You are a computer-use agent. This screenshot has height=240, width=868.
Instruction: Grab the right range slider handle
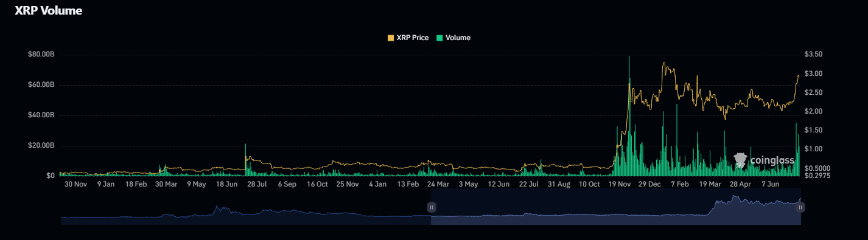[801, 207]
